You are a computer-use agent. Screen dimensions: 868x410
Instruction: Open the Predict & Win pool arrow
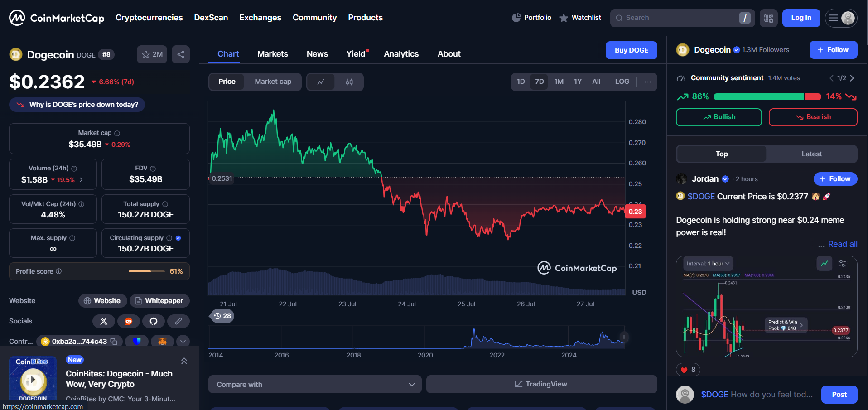click(x=801, y=325)
